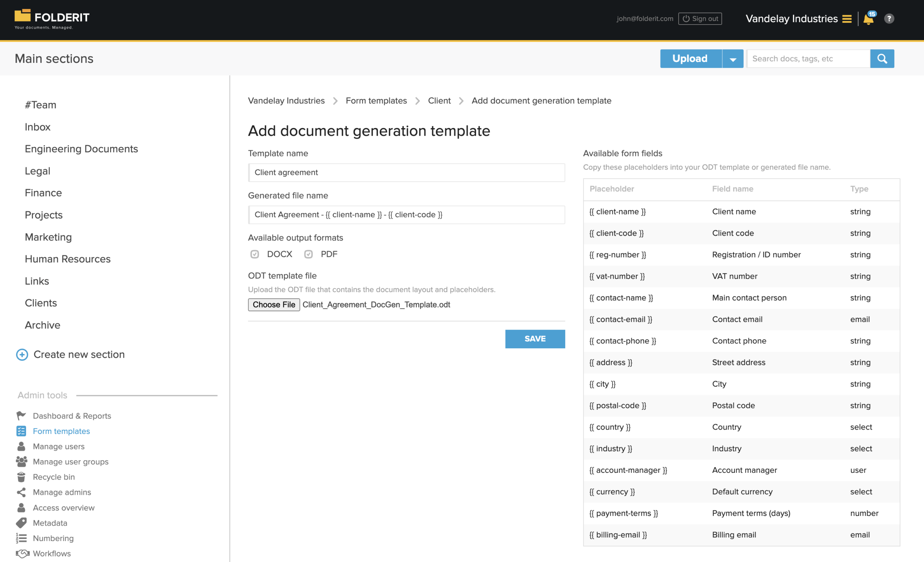924x562 pixels.
Task: Click the Create new section link
Action: pos(79,354)
